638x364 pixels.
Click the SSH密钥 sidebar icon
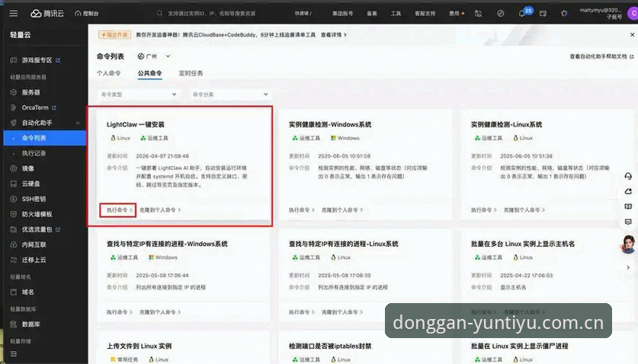(14, 199)
